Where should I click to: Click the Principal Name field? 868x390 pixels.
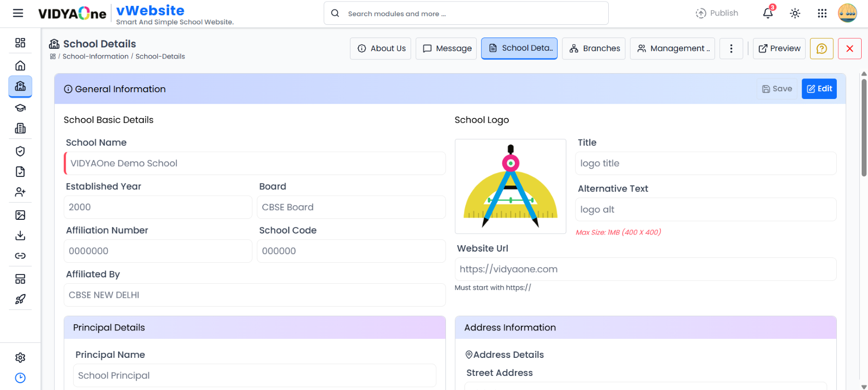pos(255,375)
